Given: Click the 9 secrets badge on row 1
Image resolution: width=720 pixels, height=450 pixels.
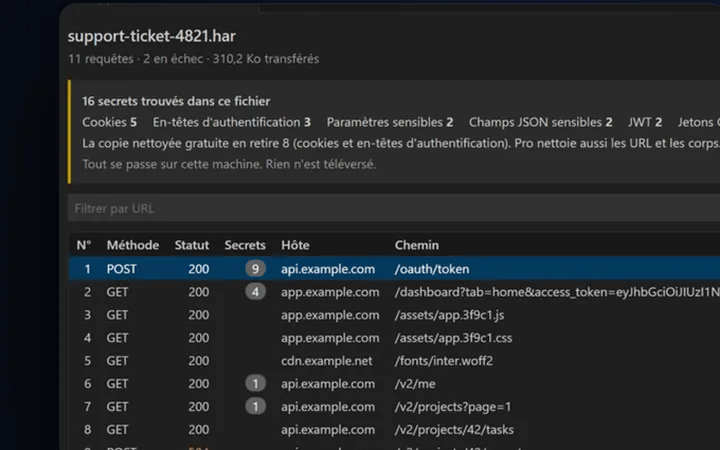Looking at the screenshot, I should 255,269.
